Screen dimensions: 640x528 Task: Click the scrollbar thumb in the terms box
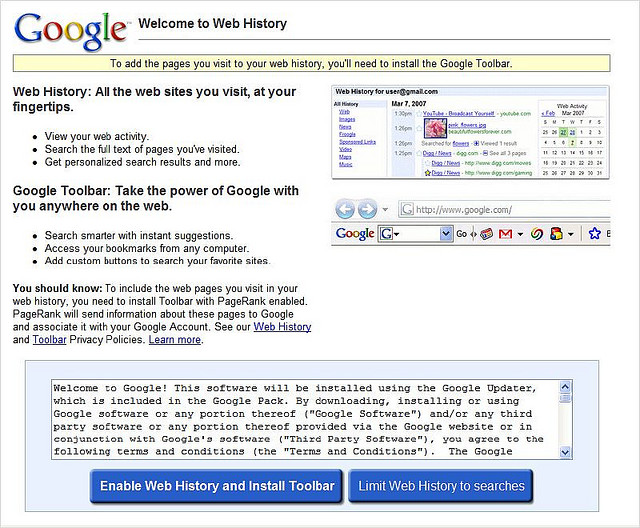565,398
